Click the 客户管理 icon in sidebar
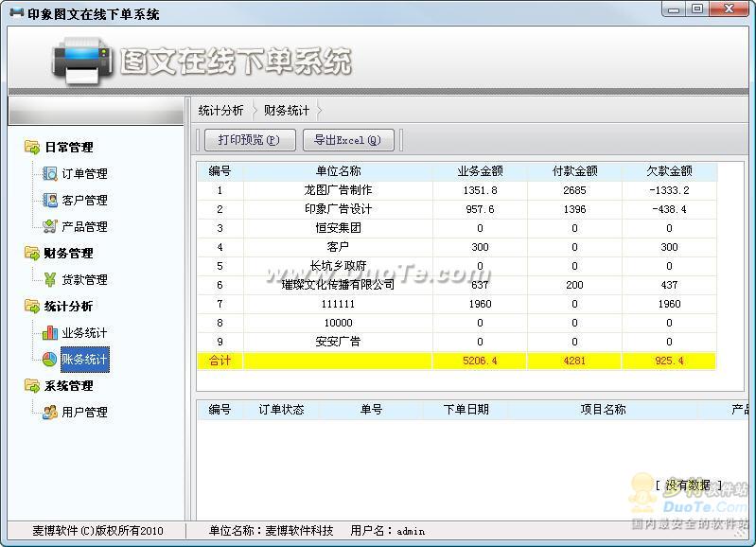 (x=50, y=201)
